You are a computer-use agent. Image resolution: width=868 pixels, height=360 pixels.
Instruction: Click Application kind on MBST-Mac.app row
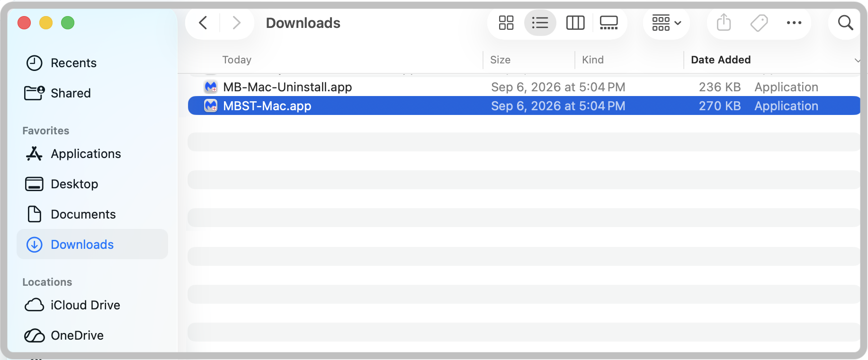(x=786, y=106)
